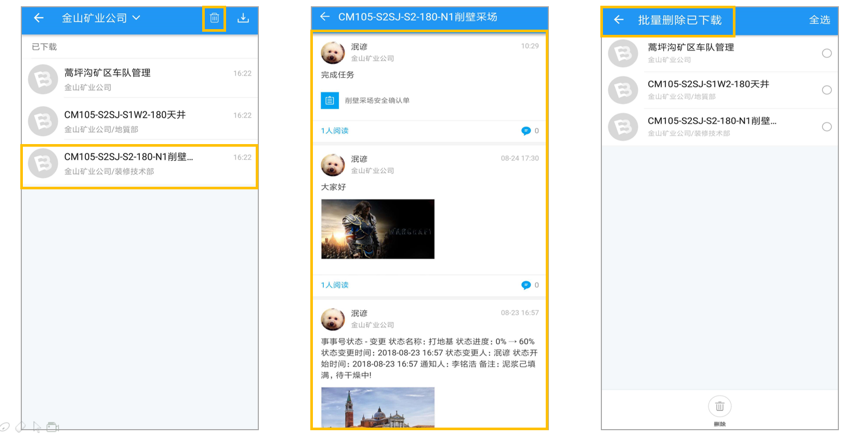The width and height of the screenshot is (868, 438).
Task: Go back from 批量删除已下载 screen
Action: point(619,20)
